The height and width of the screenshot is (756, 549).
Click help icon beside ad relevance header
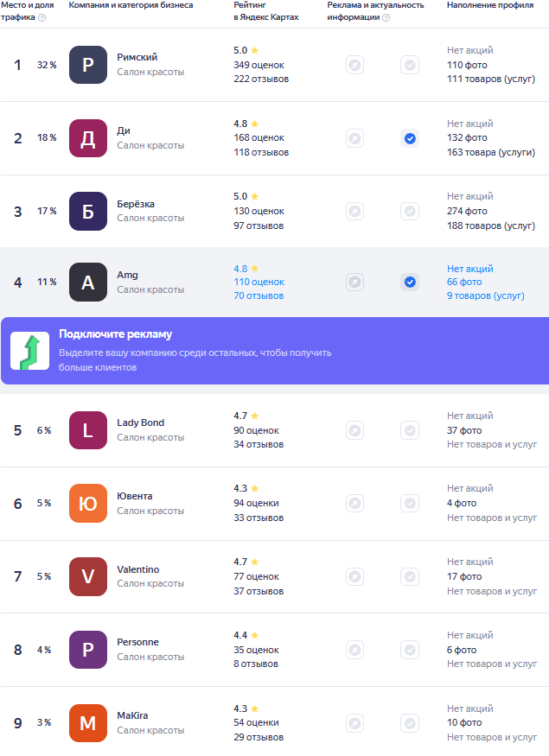tap(386, 17)
